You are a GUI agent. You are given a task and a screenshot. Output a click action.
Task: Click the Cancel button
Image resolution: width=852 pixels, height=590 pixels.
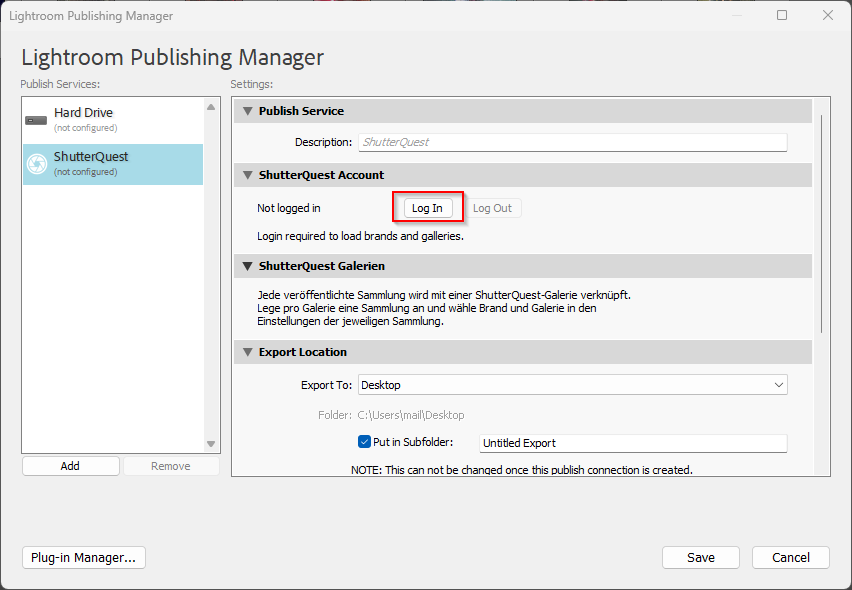(x=791, y=557)
